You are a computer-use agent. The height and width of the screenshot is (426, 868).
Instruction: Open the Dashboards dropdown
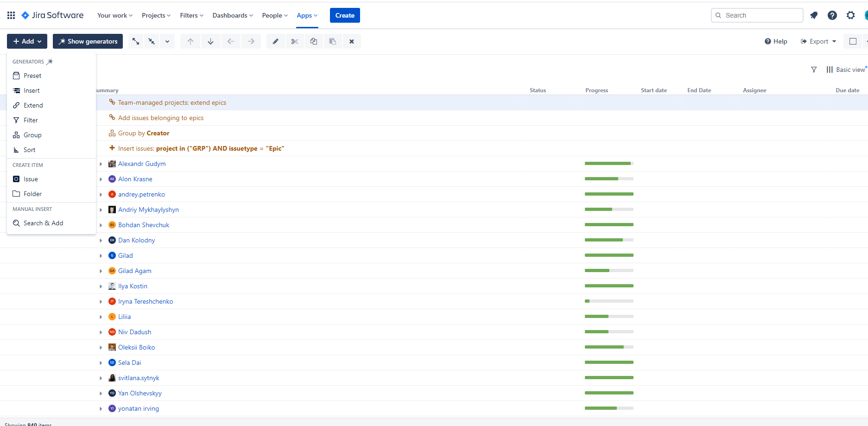[x=233, y=15]
